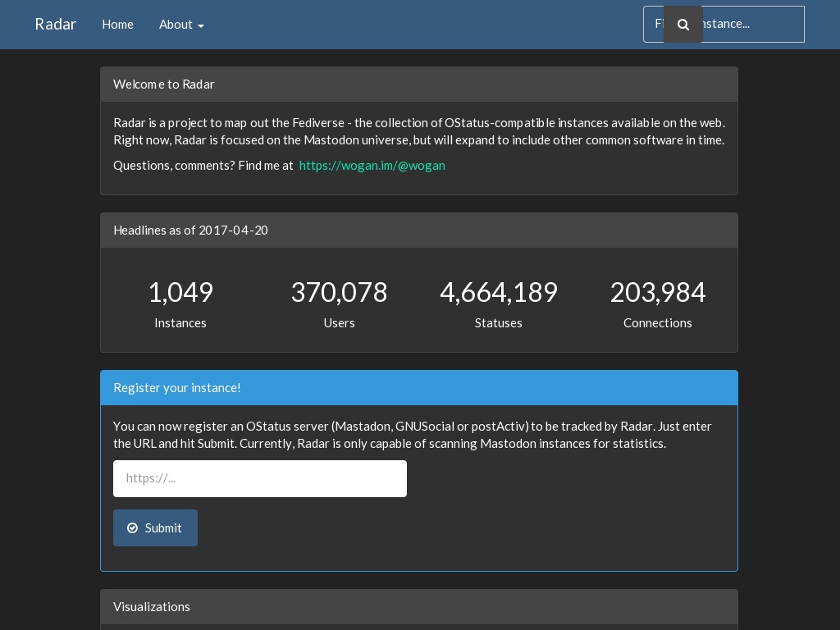Screen dimensions: 840x630
Task: Click the Instances label
Action: click(180, 323)
